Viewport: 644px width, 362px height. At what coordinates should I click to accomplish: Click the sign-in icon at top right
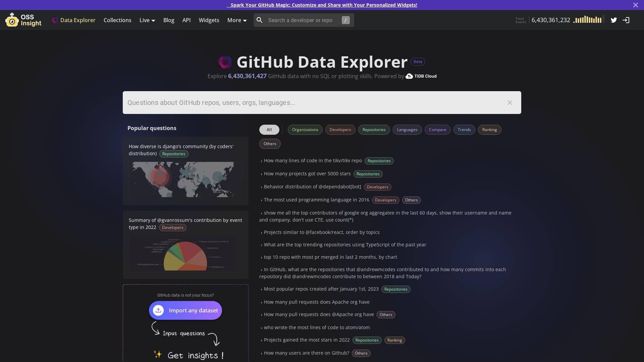(626, 20)
